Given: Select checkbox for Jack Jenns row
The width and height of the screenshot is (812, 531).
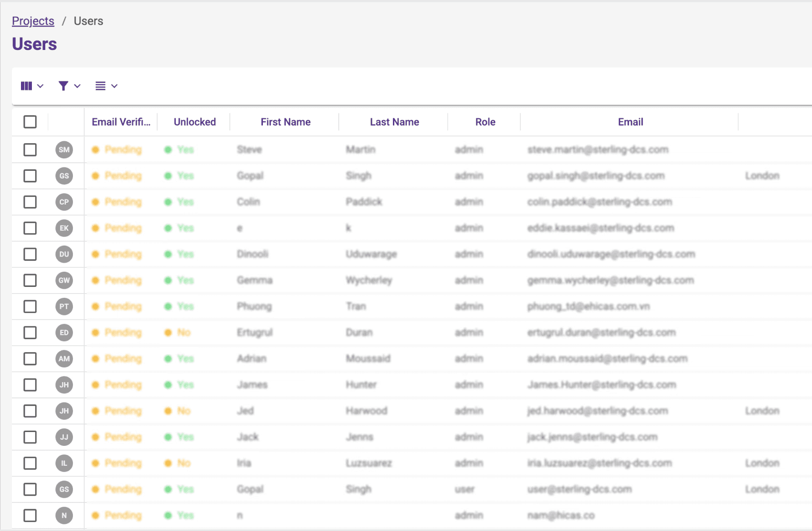Looking at the screenshot, I should pos(30,437).
